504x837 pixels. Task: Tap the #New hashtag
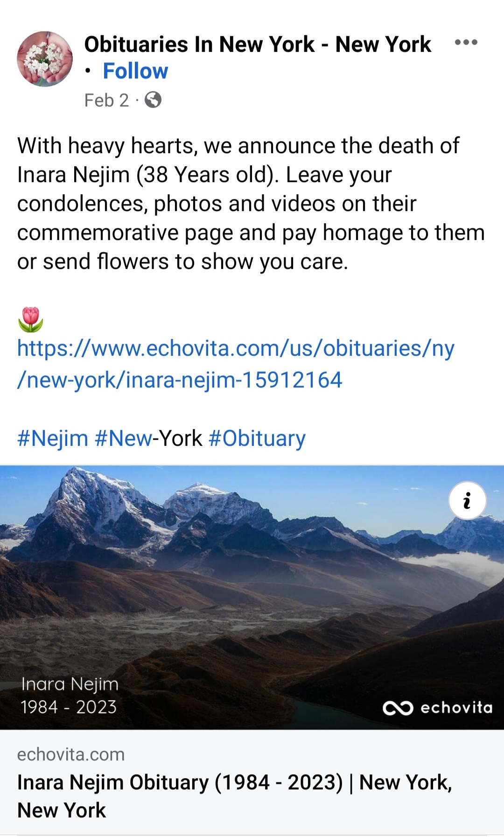click(123, 438)
